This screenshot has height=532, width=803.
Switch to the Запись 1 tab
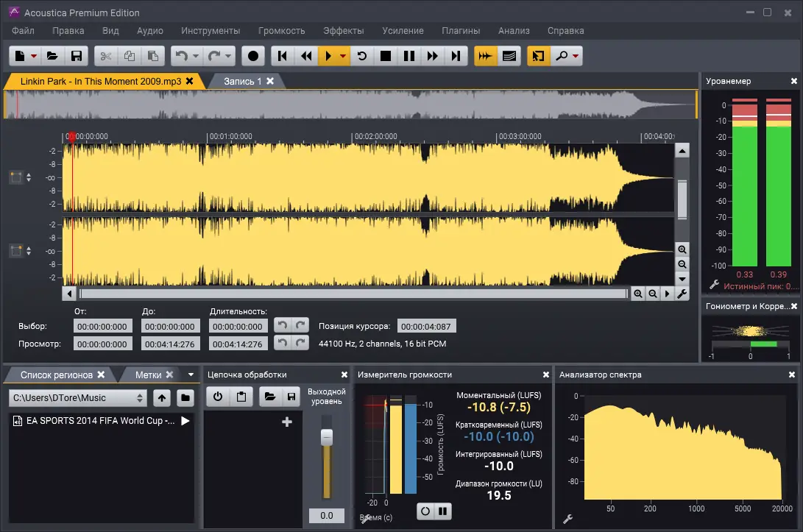click(x=242, y=82)
